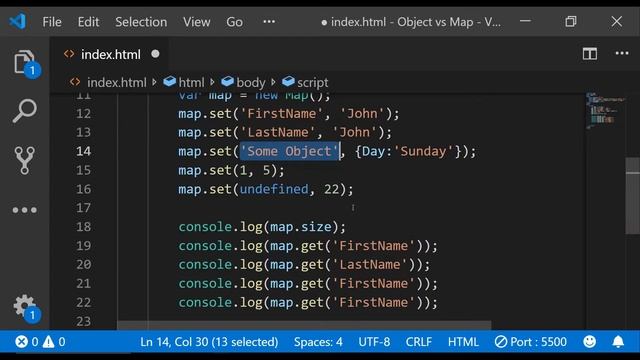This screenshot has height=360, width=640.
Task: Open the Manage gear menu
Action: point(24,306)
